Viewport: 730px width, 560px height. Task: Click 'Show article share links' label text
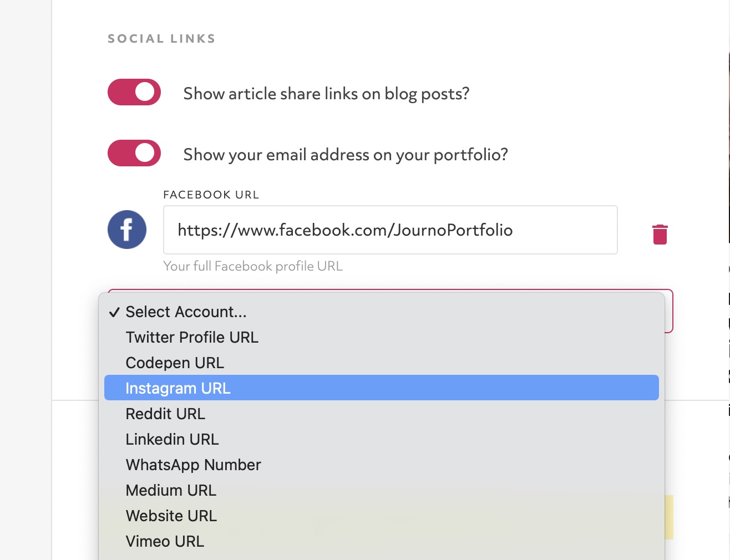coord(326,94)
